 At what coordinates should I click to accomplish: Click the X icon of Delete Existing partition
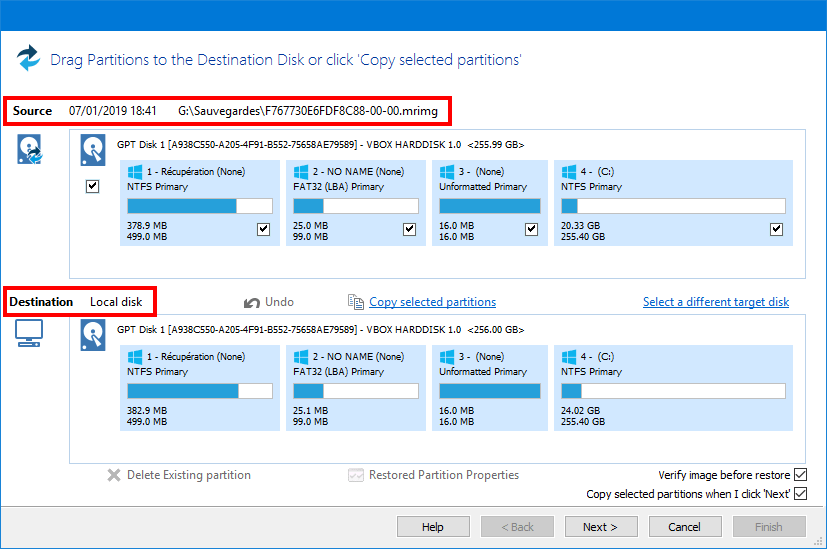[x=114, y=475]
